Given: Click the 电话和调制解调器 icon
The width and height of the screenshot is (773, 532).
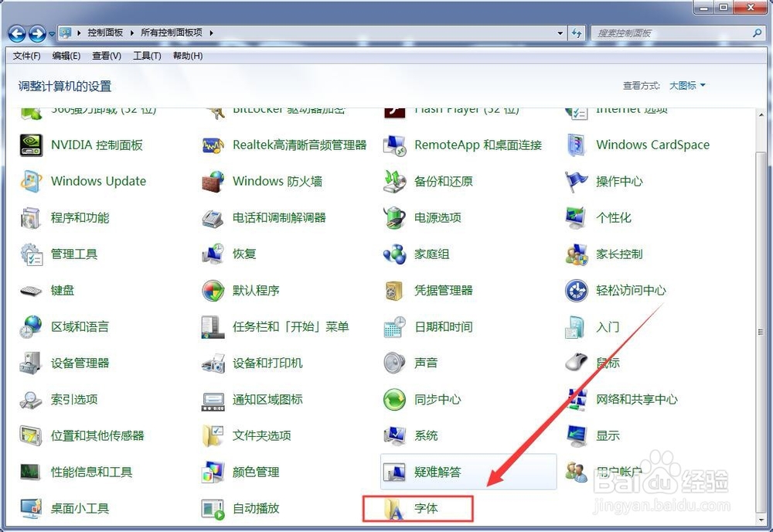Looking at the screenshot, I should point(213,218).
